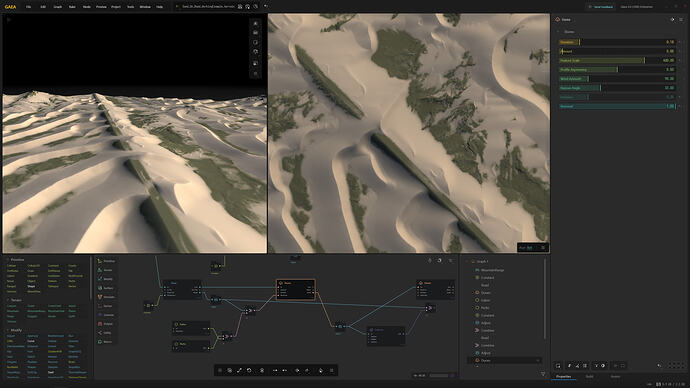Click the second icon in the 3D viewport sidebar
Image resolution: width=690 pixels, height=388 pixels.
point(256,33)
